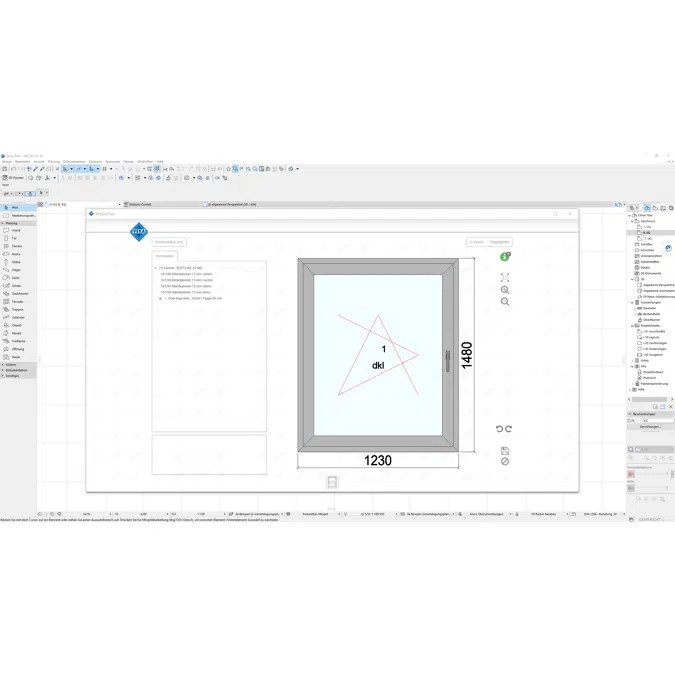Click the zoom-in magnifier in WinDoPlan
The width and height of the screenshot is (675, 675).
505,290
